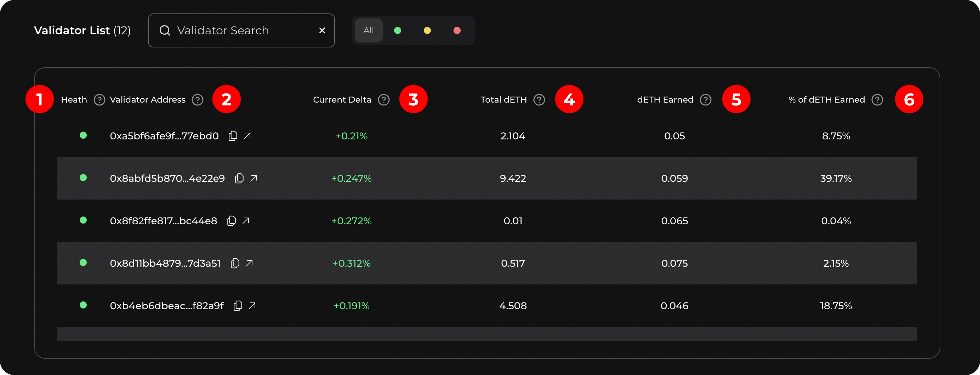Select the All health filter
Viewport: 980px width, 375px height.
(x=368, y=30)
